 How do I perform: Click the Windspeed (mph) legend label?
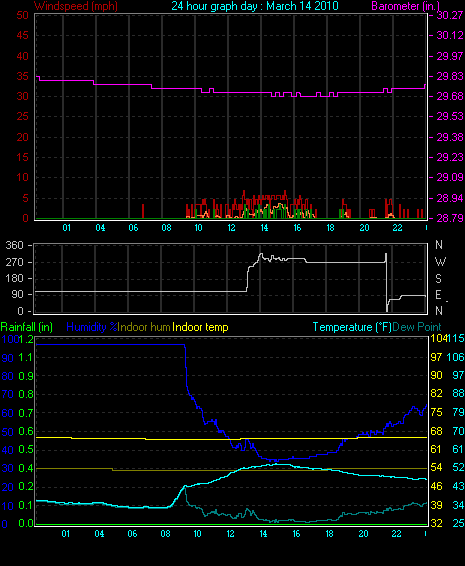point(75,6)
